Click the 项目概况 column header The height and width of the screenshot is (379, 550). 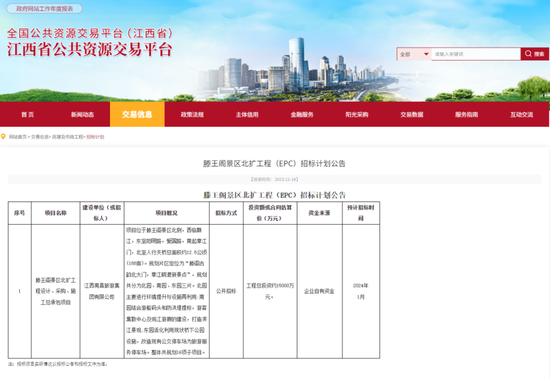click(x=167, y=213)
